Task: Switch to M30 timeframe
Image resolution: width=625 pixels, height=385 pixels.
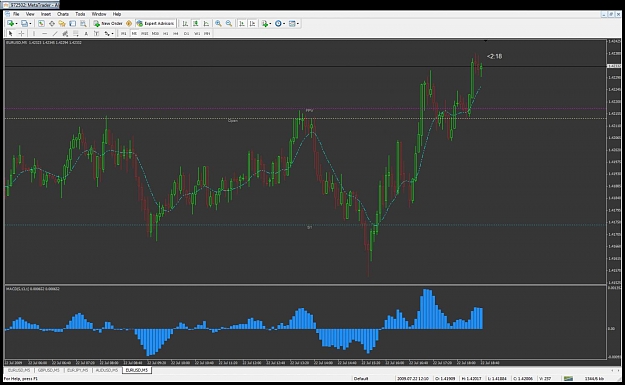Action: (x=155, y=33)
